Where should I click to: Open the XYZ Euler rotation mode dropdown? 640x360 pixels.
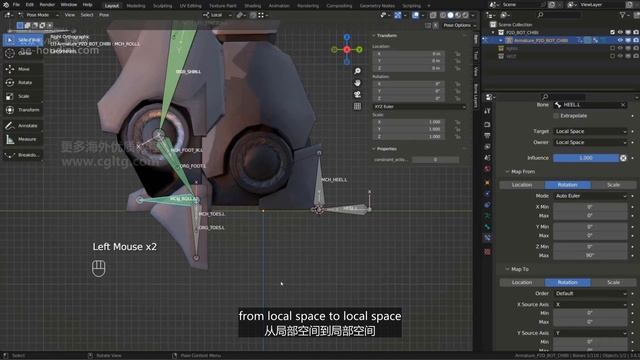tap(419, 107)
